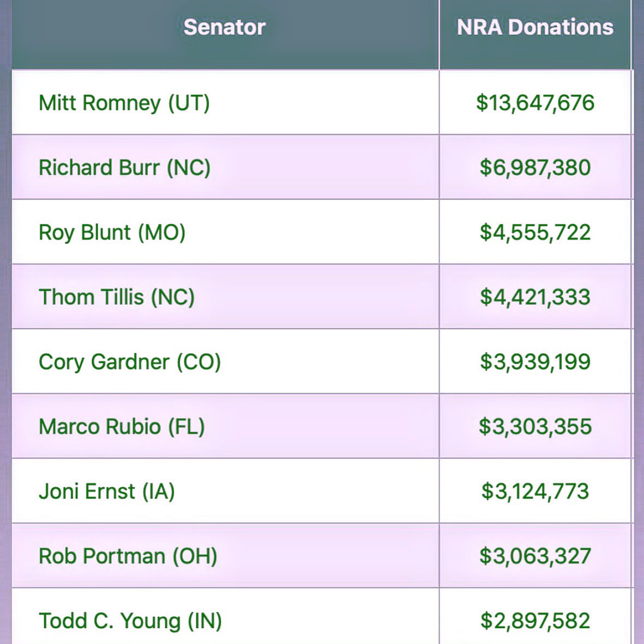644x644 pixels.
Task: Select Rob Portman (OH) name cell
Action: tap(128, 556)
